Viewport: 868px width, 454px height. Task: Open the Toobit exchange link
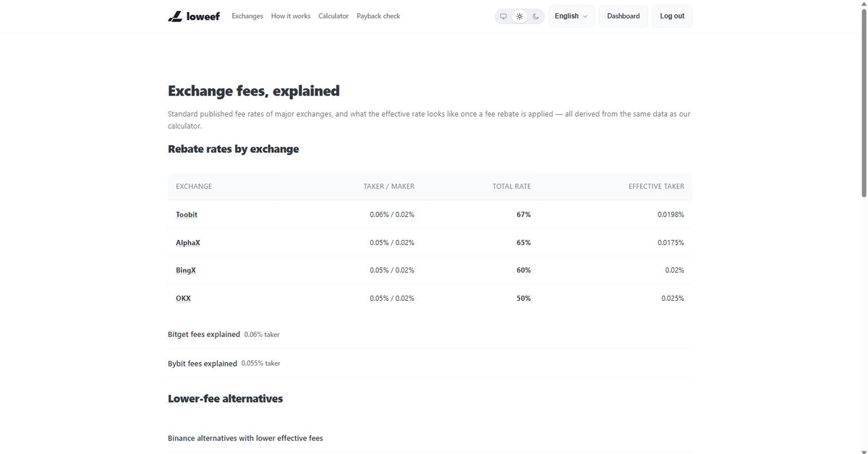(187, 215)
